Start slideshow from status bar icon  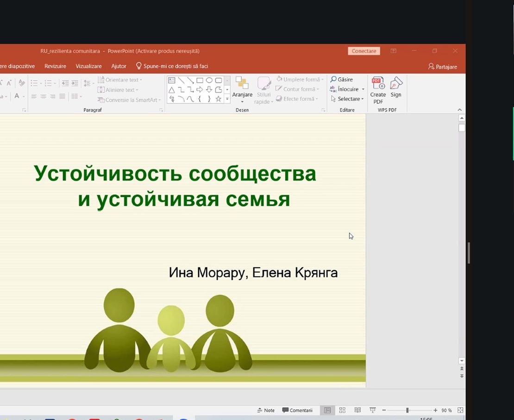pos(372,410)
